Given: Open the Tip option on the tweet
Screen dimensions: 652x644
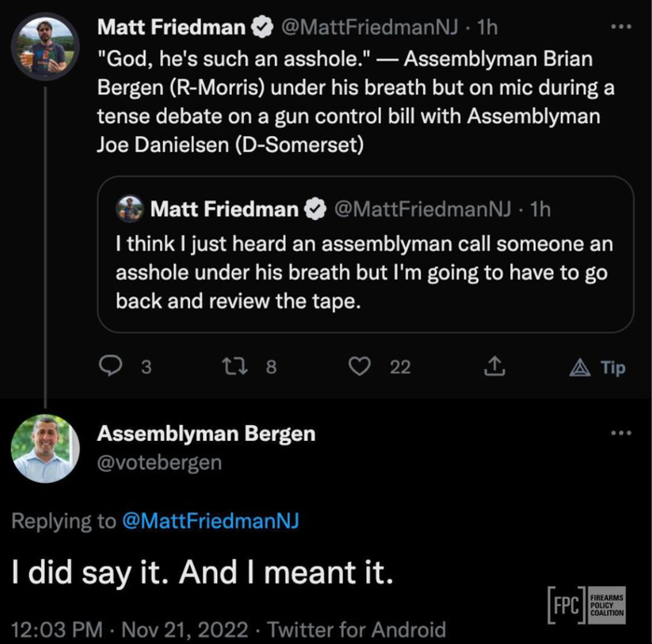Looking at the screenshot, I should (599, 367).
